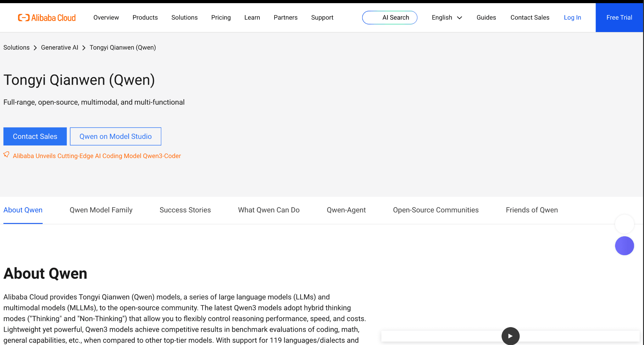Open the Products menu

click(x=145, y=18)
